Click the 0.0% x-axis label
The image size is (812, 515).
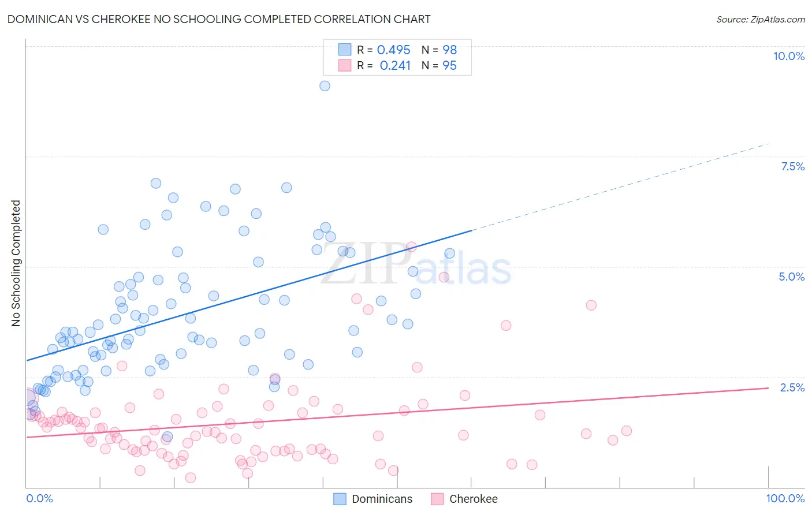click(39, 498)
